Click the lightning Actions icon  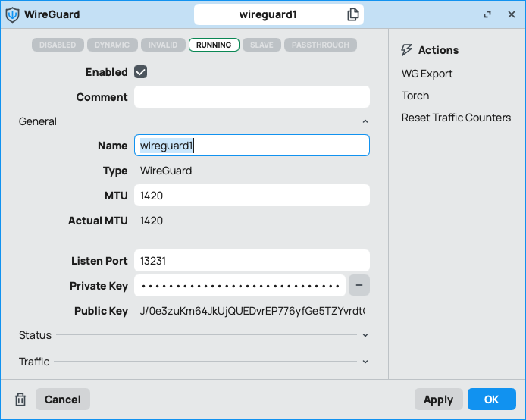pos(407,50)
